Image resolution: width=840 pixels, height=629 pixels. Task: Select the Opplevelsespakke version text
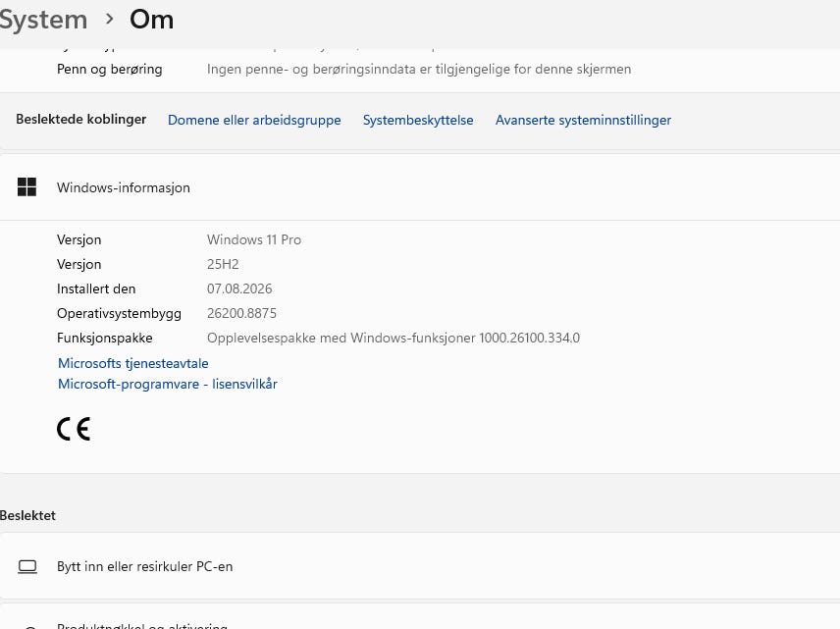394,339
